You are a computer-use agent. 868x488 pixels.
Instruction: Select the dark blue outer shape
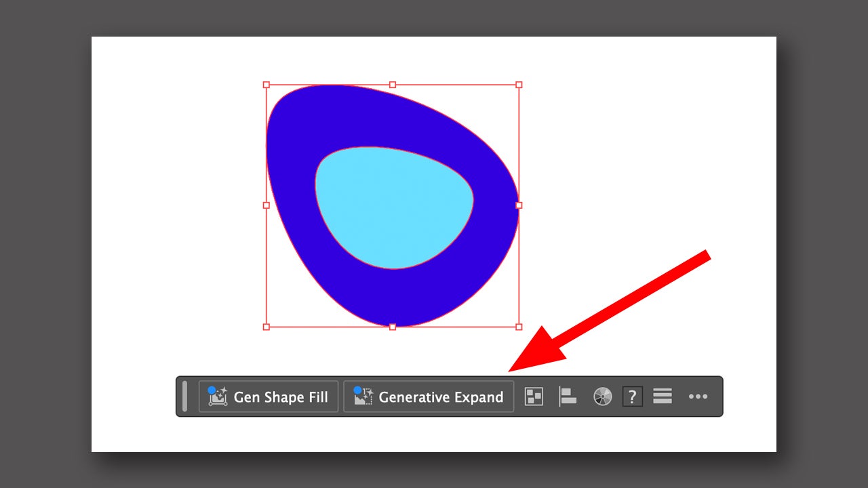292,169
